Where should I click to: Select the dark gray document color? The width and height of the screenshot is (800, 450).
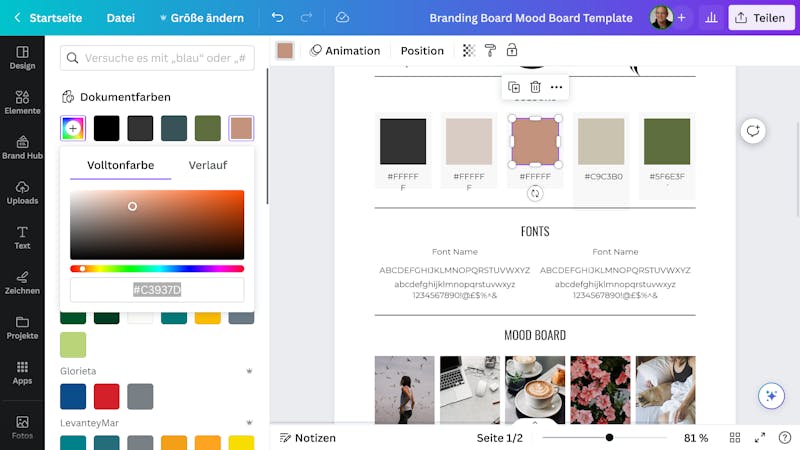pyautogui.click(x=140, y=128)
